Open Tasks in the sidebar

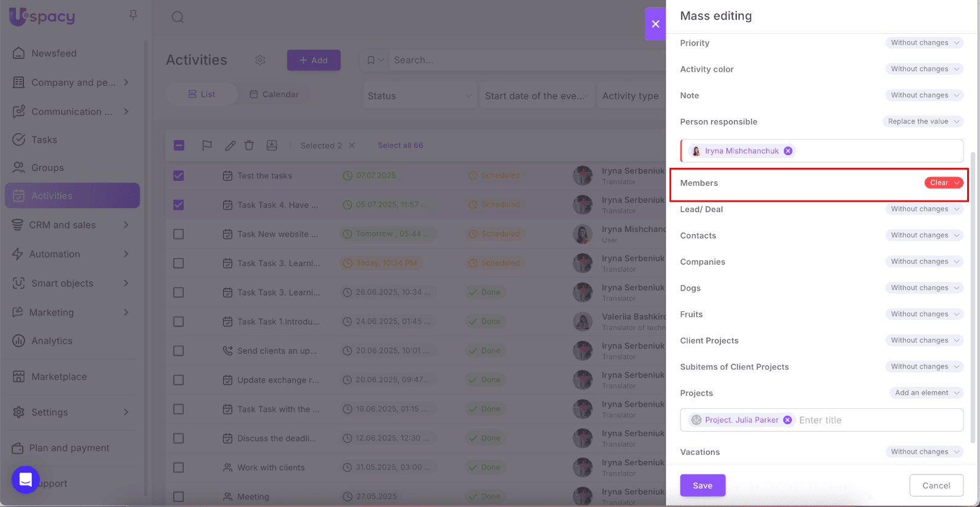point(44,140)
